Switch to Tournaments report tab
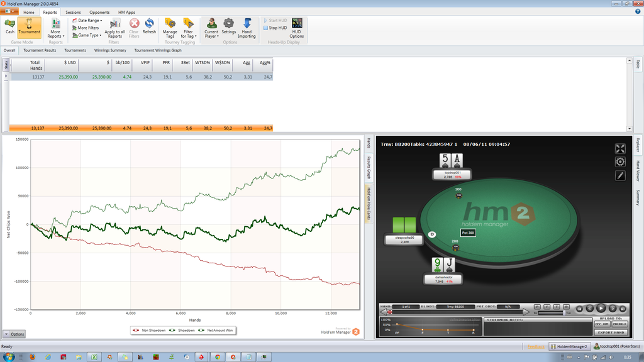The image size is (644, 362). pyautogui.click(x=75, y=50)
